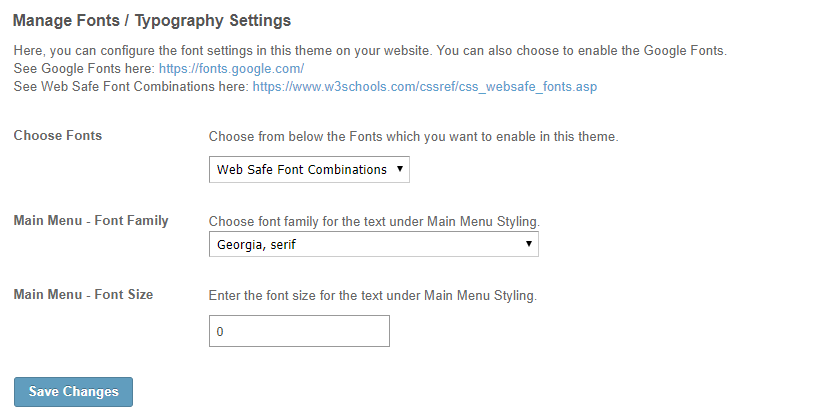The width and height of the screenshot is (821, 420).
Task: Open the Georgia, serif font family dropdown
Action: click(x=373, y=244)
